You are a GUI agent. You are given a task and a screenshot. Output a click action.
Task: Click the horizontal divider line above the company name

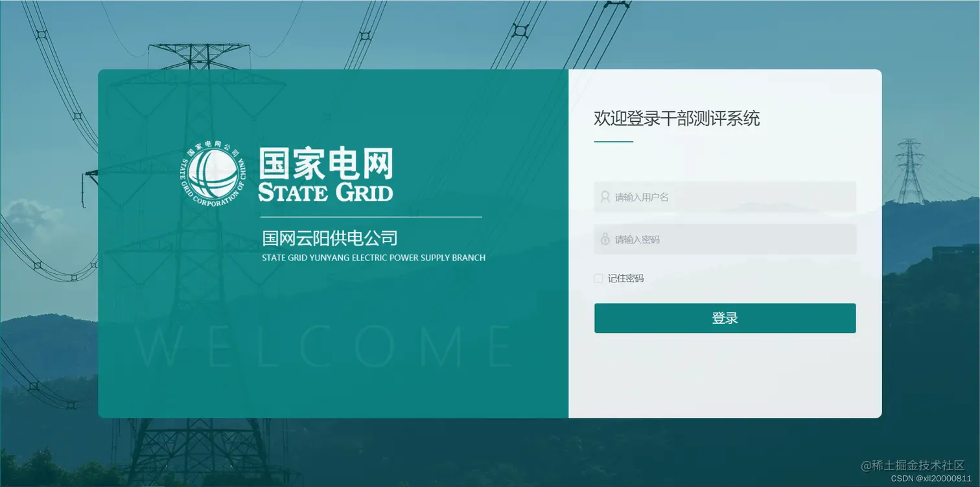[371, 217]
